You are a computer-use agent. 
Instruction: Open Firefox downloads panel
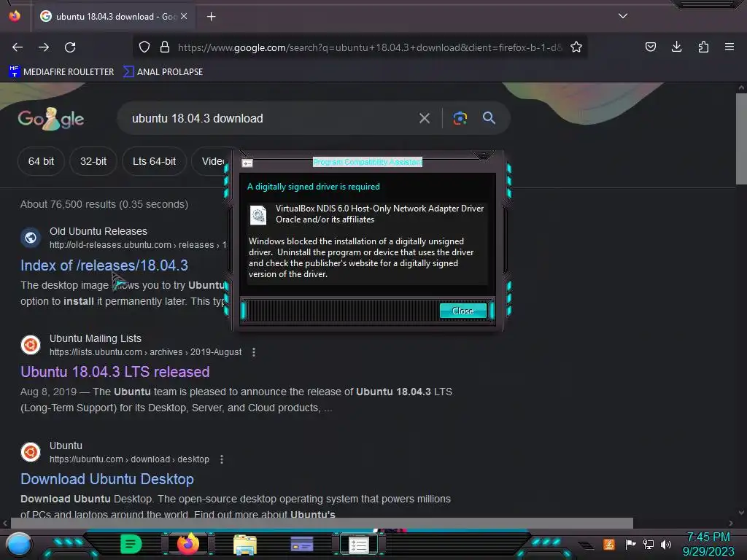coord(676,47)
